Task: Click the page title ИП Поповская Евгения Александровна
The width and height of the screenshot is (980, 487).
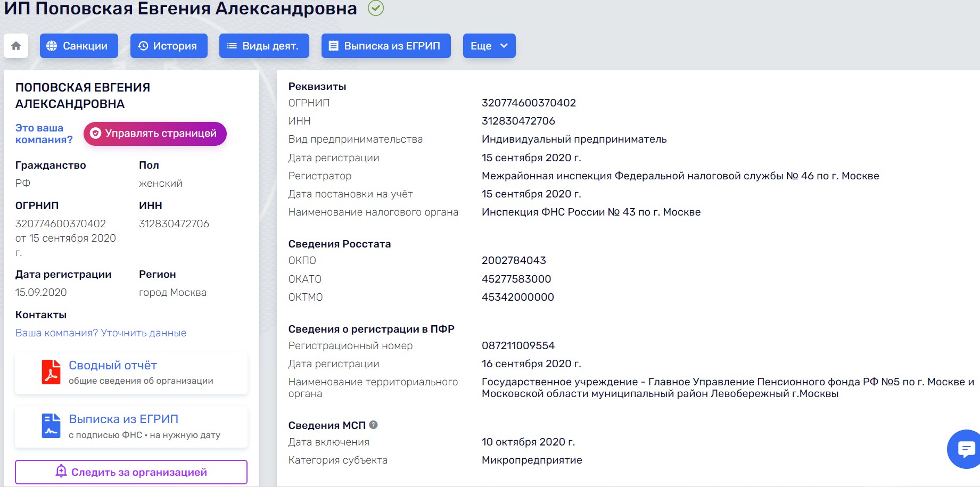Action: (180, 9)
